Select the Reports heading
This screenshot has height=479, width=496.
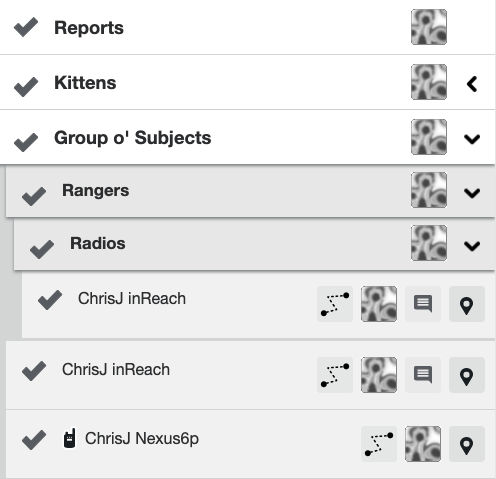(x=89, y=28)
